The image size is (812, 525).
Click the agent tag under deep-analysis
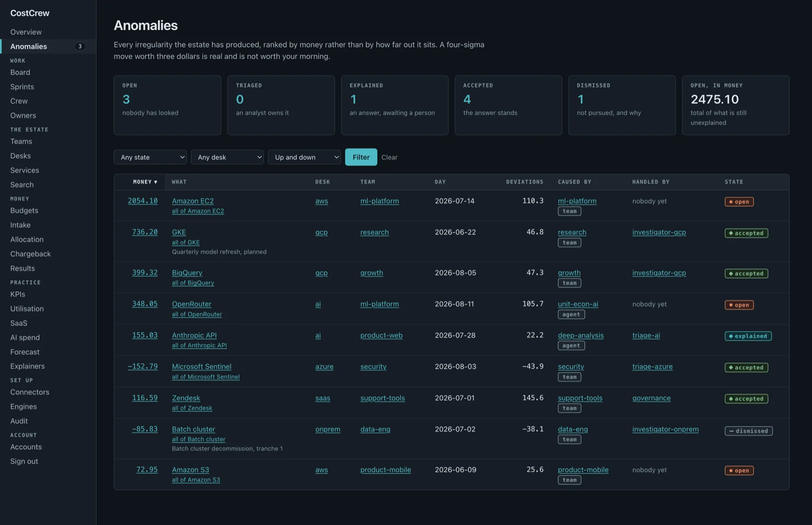(571, 345)
